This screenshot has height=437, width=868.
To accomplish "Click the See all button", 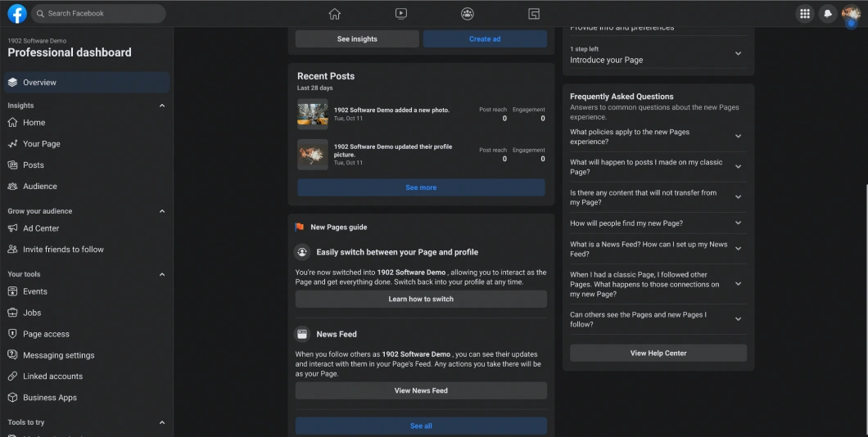I will [421, 426].
